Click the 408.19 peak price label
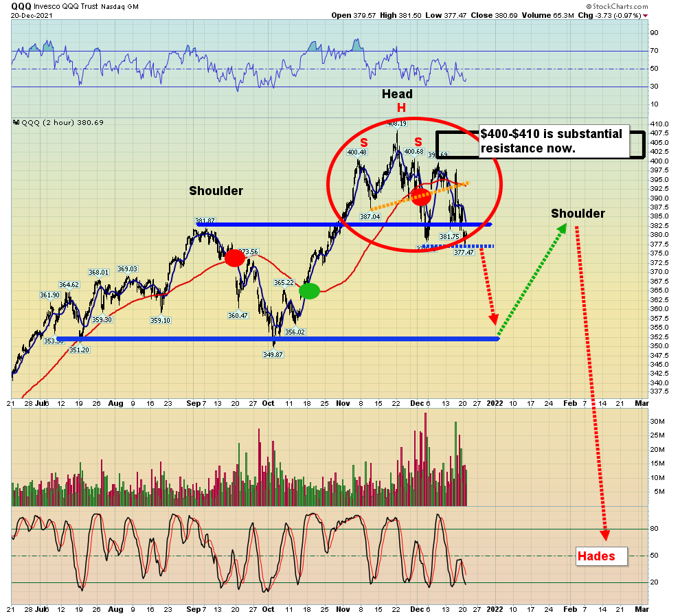 pyautogui.click(x=396, y=124)
